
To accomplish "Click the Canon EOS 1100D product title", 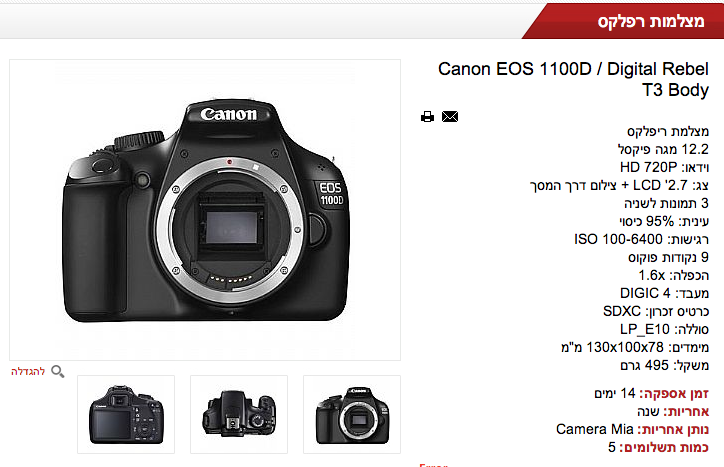I will click(x=573, y=79).
